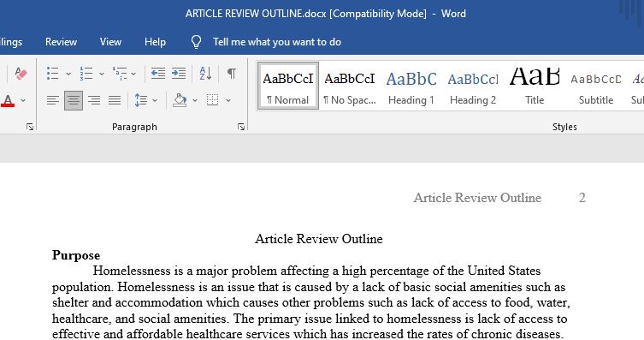The image size is (644, 340).
Task: Justify paragraph text
Action: [115, 100]
